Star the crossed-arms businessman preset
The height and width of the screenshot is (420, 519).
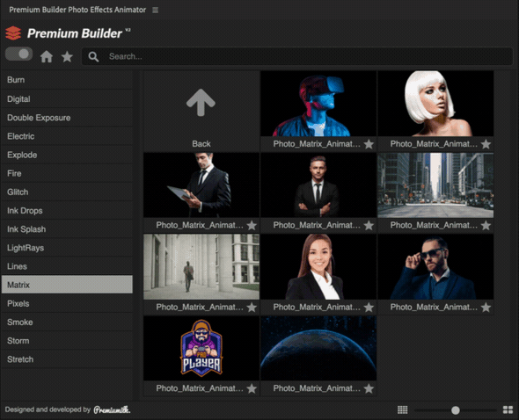click(369, 226)
